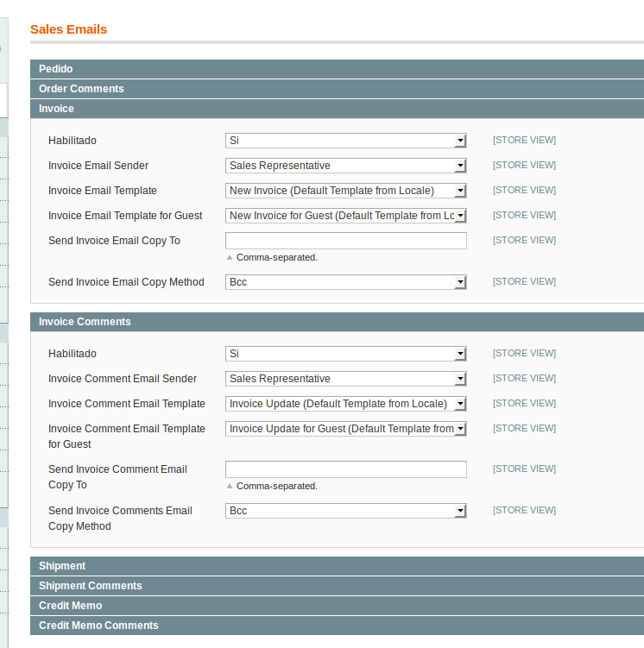Expand the Order Comments section
Image resolution: width=644 pixels, height=648 pixels.
(81, 89)
